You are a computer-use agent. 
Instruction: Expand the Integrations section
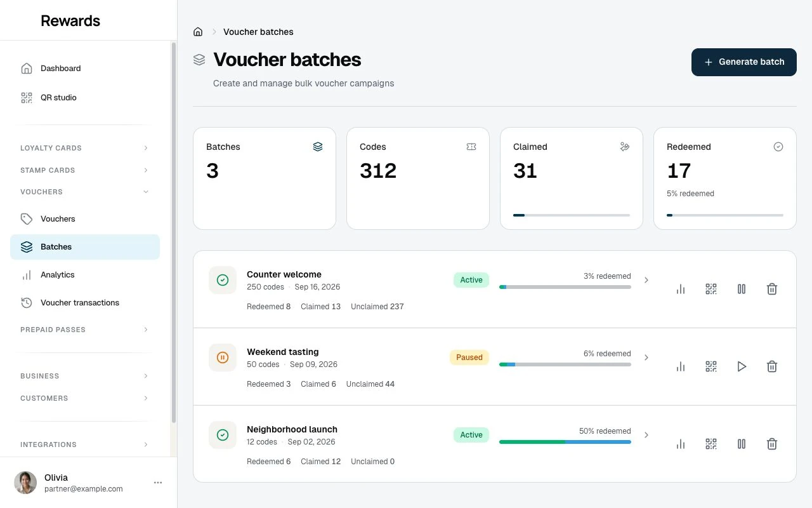[85, 444]
